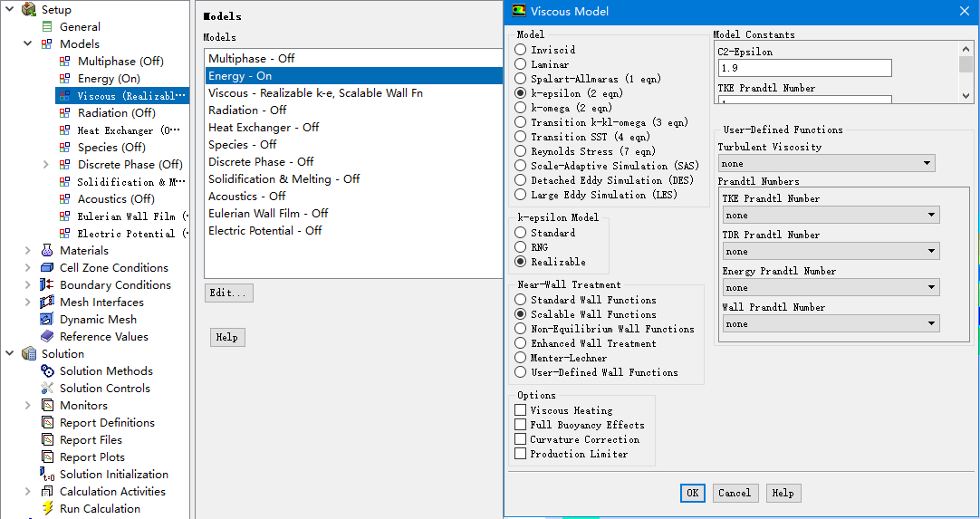Select Discrete Phase - Off list entry
This screenshot has width=980, height=519.
(261, 162)
